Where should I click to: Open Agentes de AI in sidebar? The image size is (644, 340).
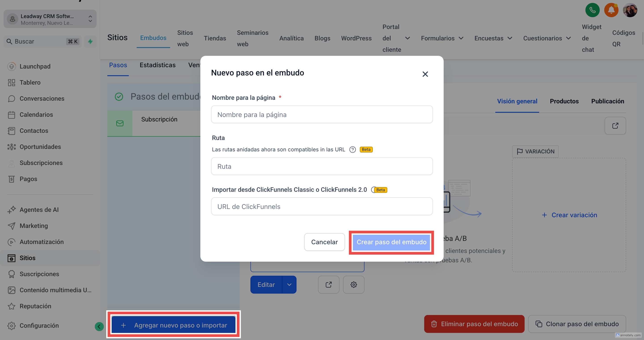tap(39, 210)
